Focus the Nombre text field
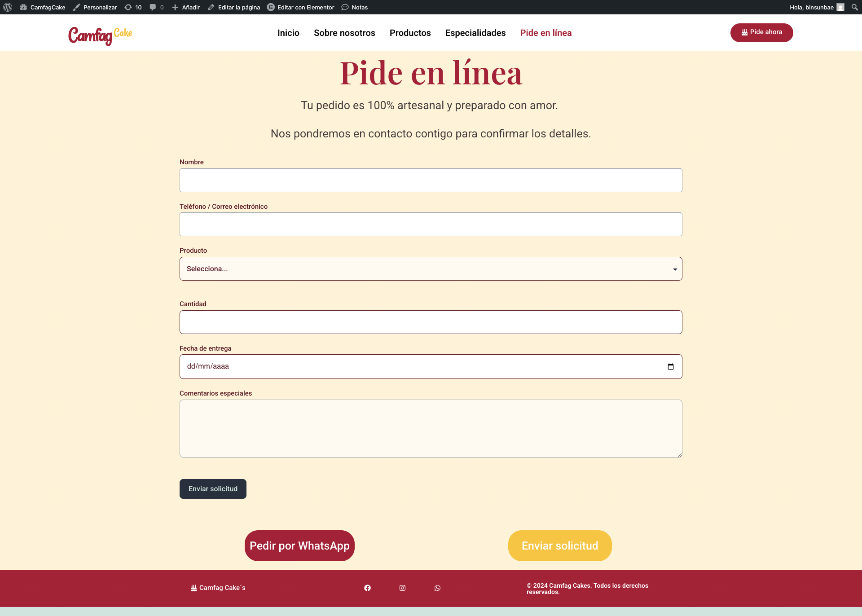The height and width of the screenshot is (616, 862). pyautogui.click(x=431, y=180)
